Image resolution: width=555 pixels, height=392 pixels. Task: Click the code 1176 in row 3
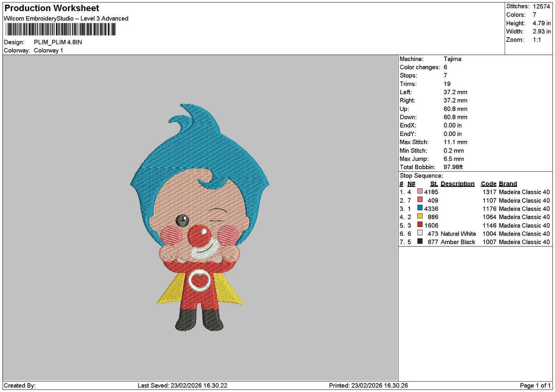click(x=490, y=209)
